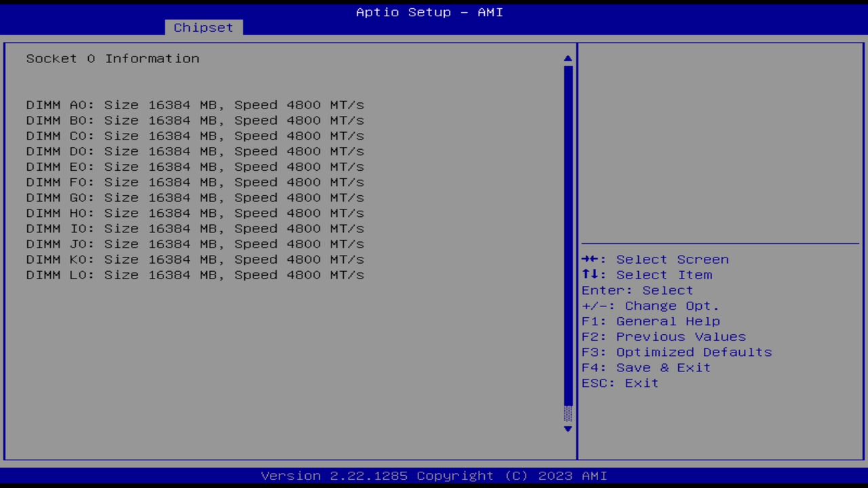868x488 pixels.
Task: Click the 'Select Item' help line
Action: (x=647, y=275)
